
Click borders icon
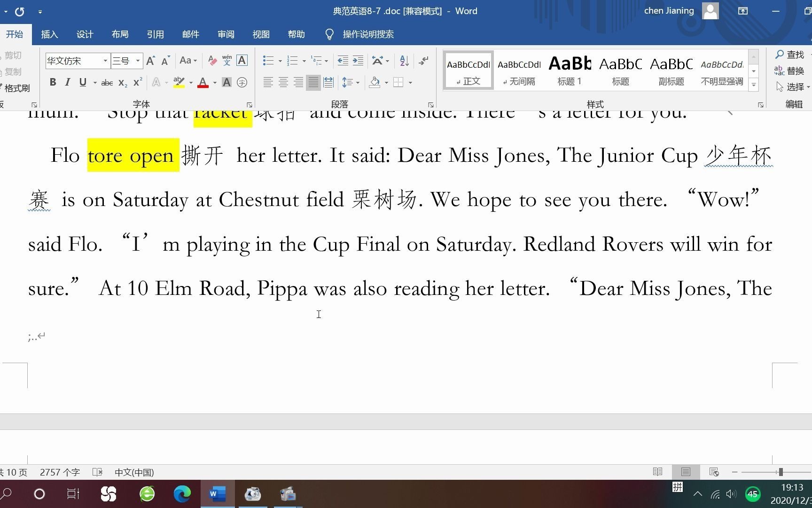point(398,82)
